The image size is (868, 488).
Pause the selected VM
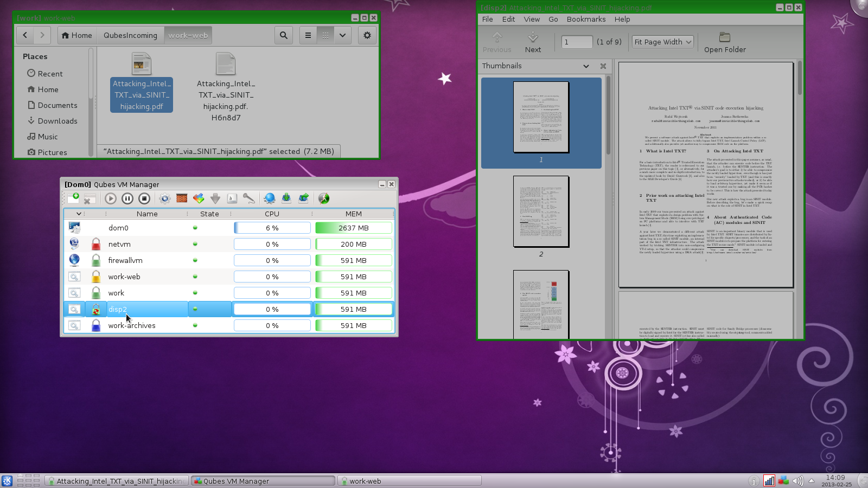point(127,198)
